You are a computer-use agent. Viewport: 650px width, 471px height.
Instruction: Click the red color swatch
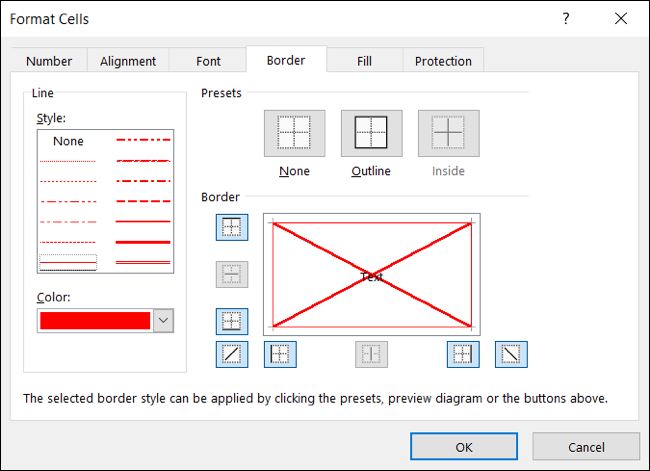[x=95, y=320]
